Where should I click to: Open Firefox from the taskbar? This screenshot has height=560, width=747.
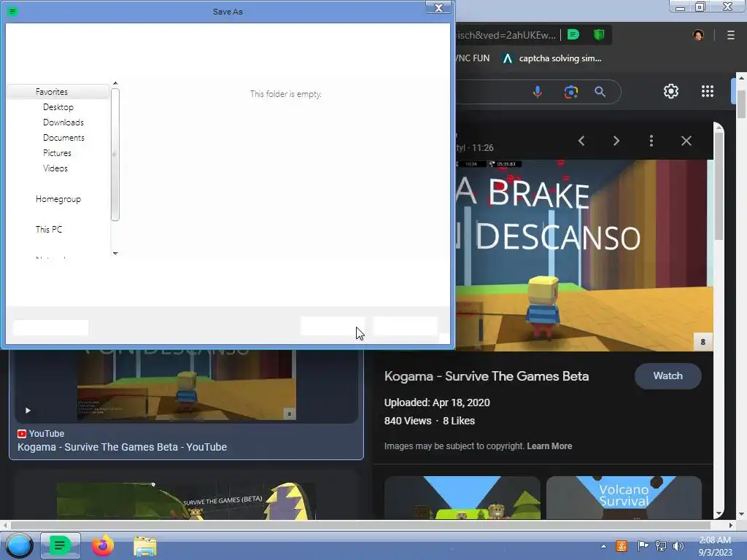pos(102,546)
